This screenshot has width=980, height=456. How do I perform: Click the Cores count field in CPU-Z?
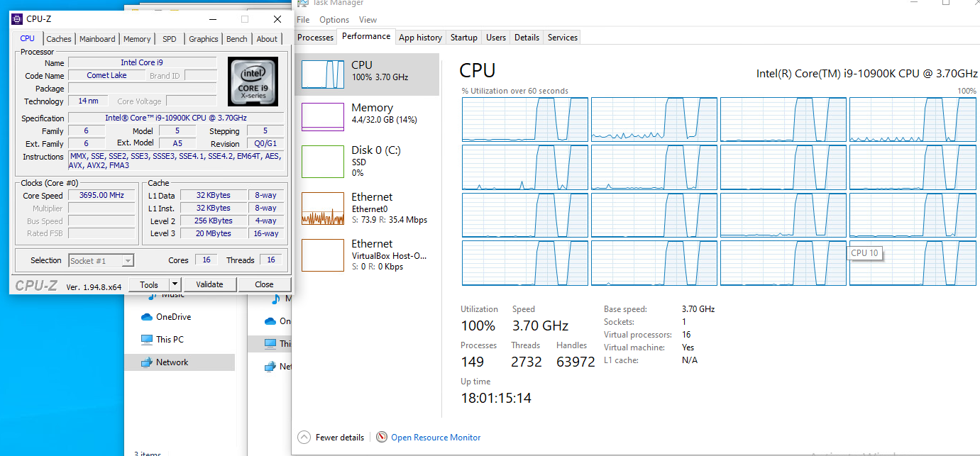click(206, 260)
